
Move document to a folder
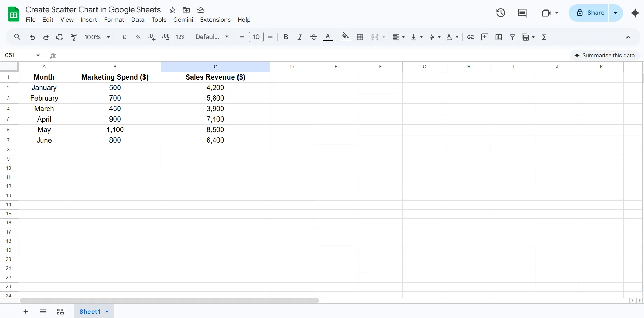(187, 10)
